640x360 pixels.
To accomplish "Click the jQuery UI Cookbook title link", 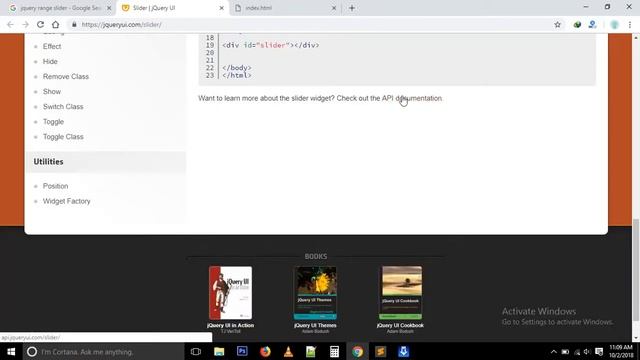I will coord(400,325).
